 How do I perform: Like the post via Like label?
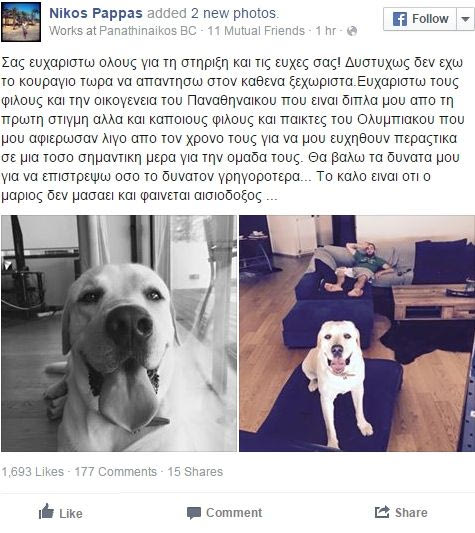click(x=71, y=513)
